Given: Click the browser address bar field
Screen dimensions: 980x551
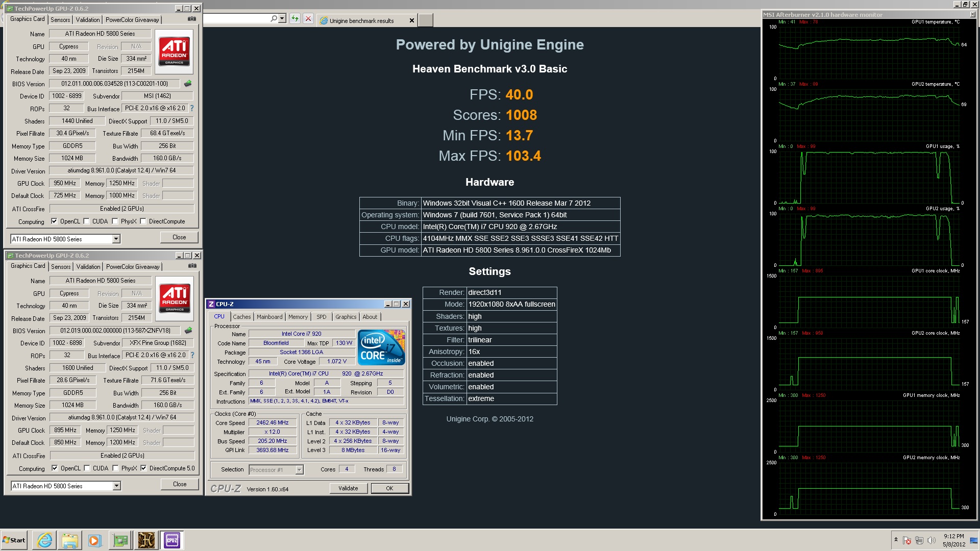Looking at the screenshot, I should point(236,19).
